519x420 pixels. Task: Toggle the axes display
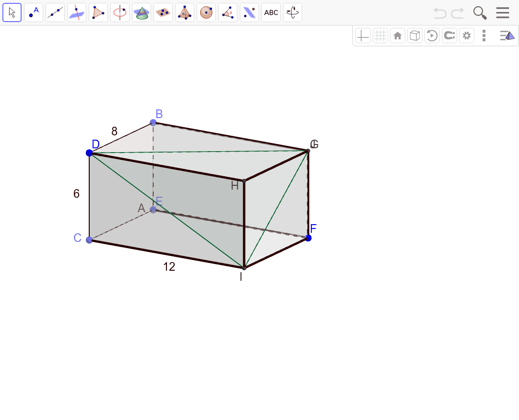click(363, 36)
